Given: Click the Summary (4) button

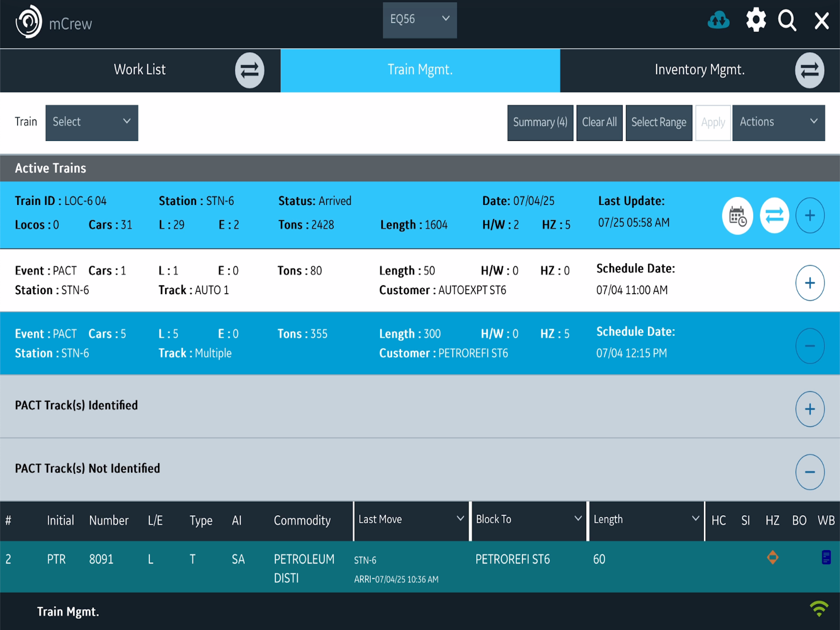Looking at the screenshot, I should 540,123.
